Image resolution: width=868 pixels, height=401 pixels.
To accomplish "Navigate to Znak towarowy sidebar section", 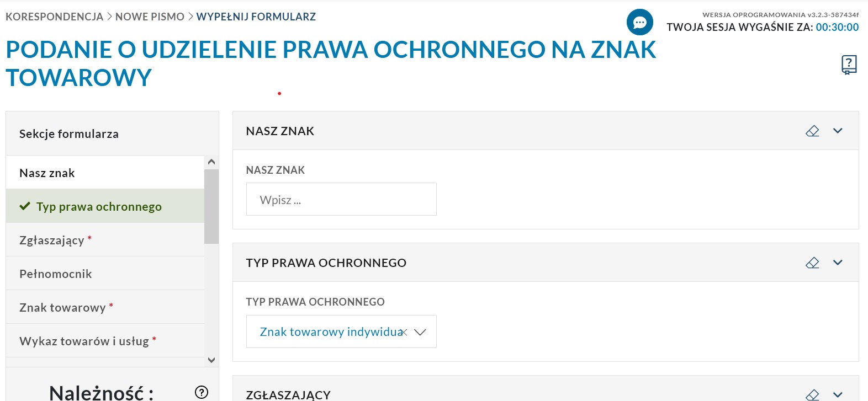I will (x=62, y=308).
